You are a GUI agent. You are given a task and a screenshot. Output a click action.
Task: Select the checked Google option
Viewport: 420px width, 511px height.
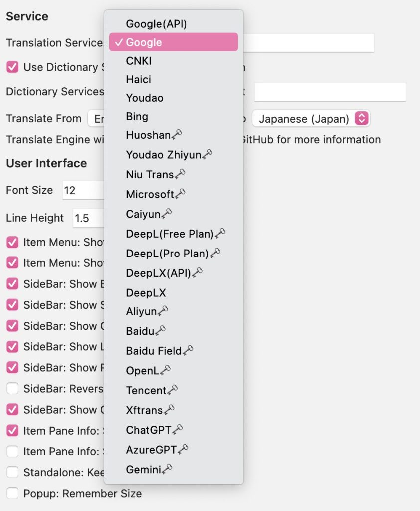pos(144,42)
